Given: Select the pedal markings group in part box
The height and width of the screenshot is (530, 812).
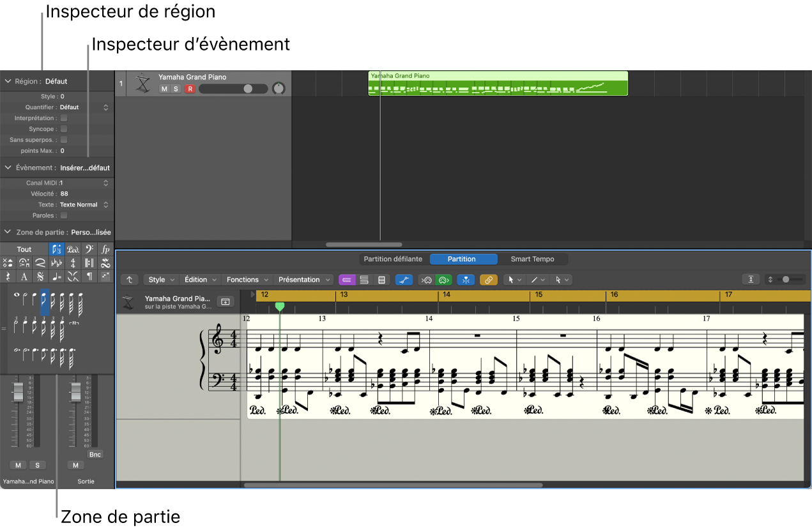Looking at the screenshot, I should [73, 249].
